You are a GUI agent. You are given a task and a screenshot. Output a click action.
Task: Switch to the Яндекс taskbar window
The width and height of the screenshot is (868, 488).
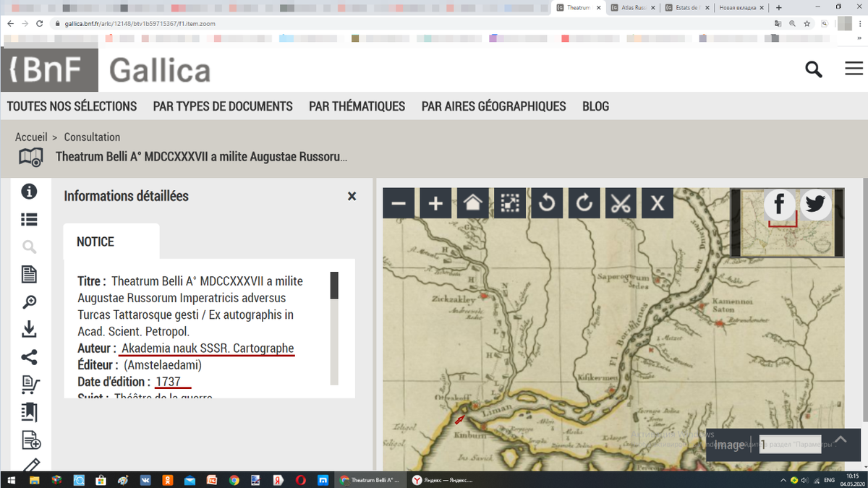pos(443,480)
